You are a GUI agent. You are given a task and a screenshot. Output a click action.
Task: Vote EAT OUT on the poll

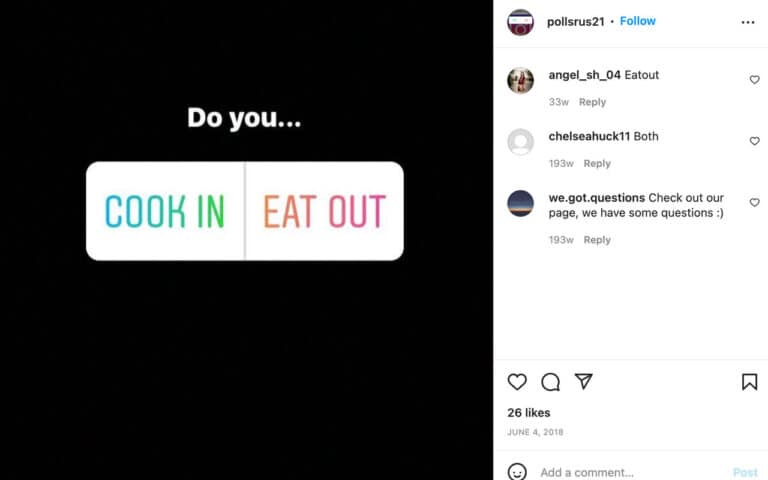coord(325,211)
